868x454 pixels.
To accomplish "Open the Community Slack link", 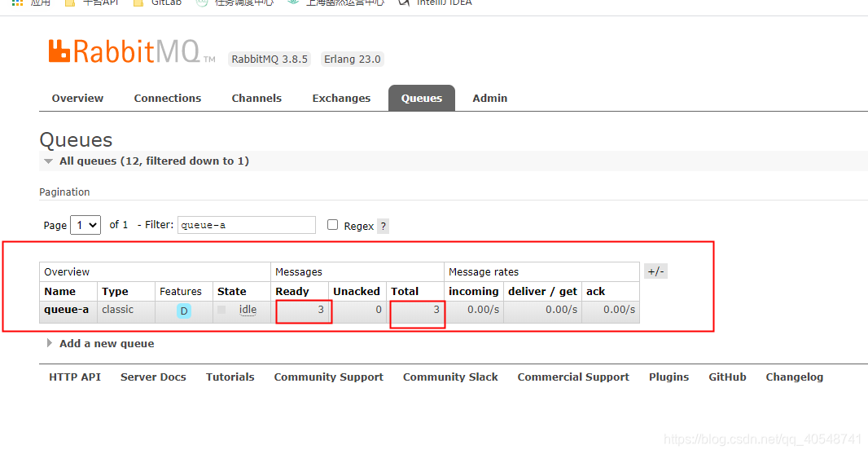I will [450, 377].
